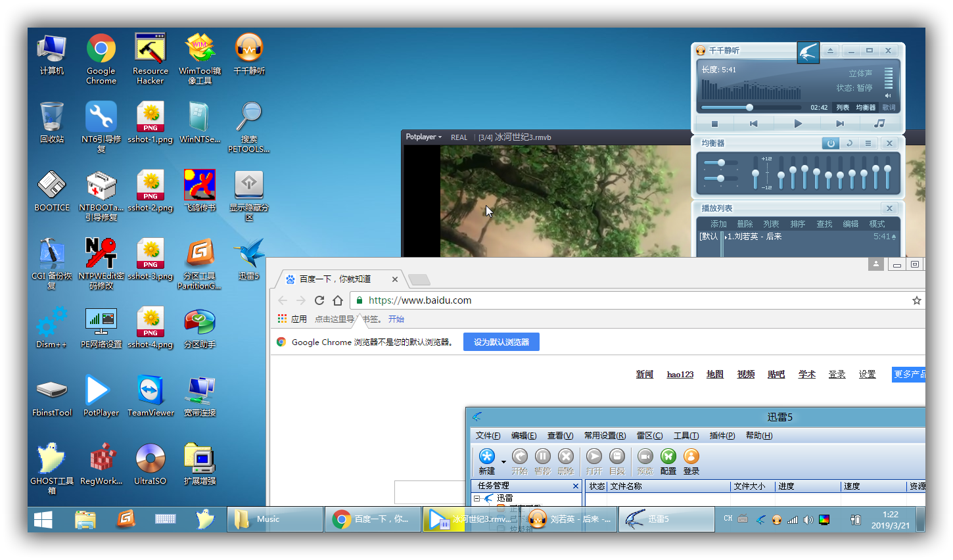The image size is (953, 560).
Task: Click the equalizer preamp slider beside +12 scale
Action: pos(755,174)
